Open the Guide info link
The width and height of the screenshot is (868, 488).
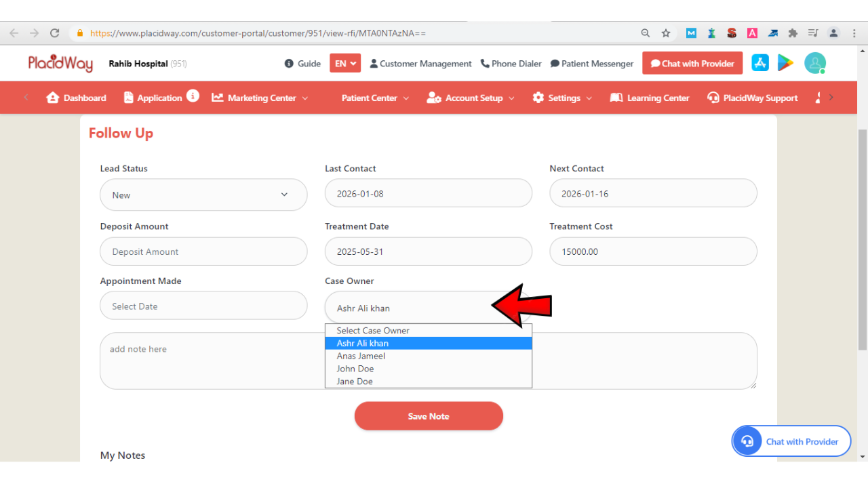[302, 64]
